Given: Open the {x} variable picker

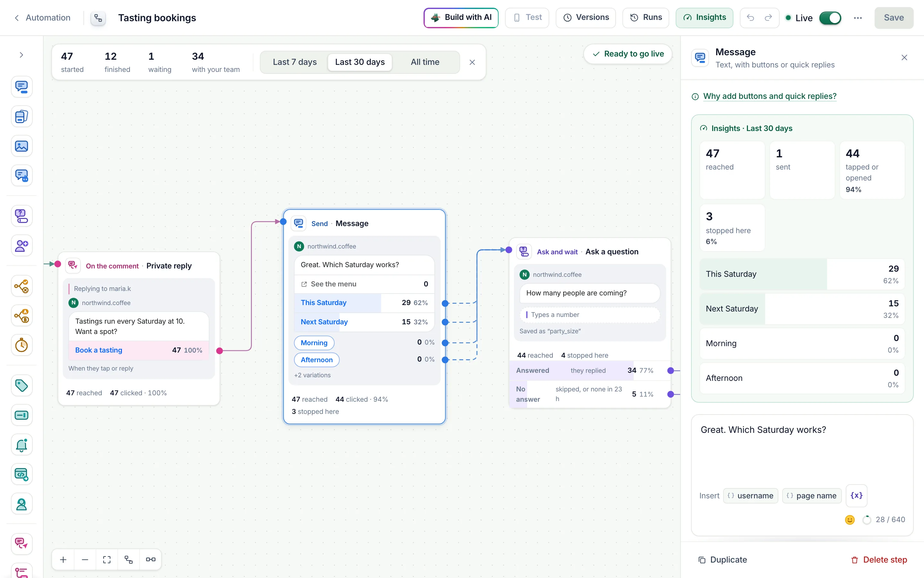Looking at the screenshot, I should [856, 495].
